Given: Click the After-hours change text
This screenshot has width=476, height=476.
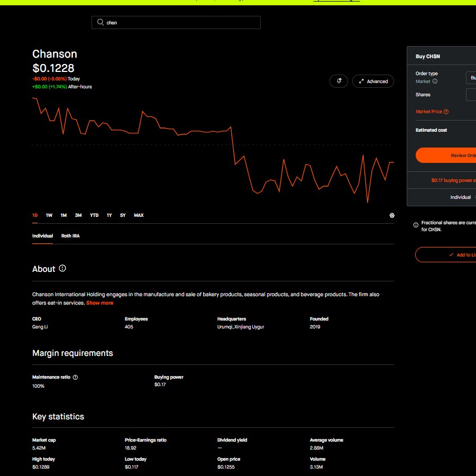Looking at the screenshot, I should tap(62, 87).
